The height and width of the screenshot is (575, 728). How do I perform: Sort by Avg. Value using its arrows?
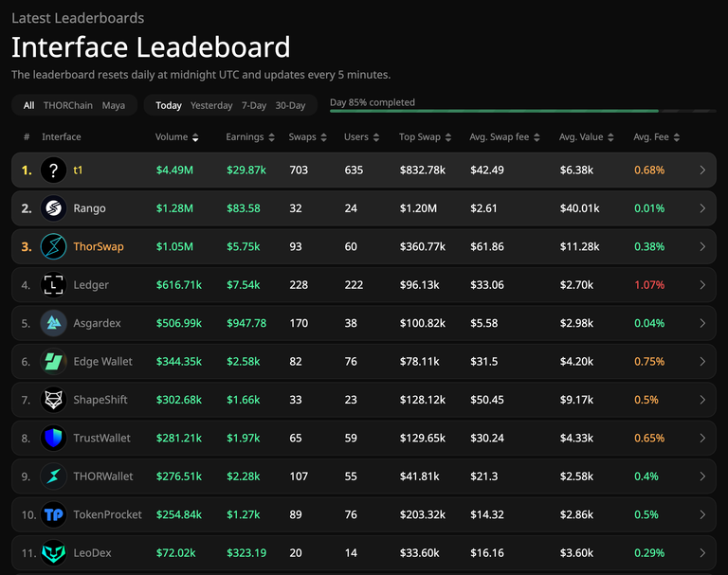610,137
